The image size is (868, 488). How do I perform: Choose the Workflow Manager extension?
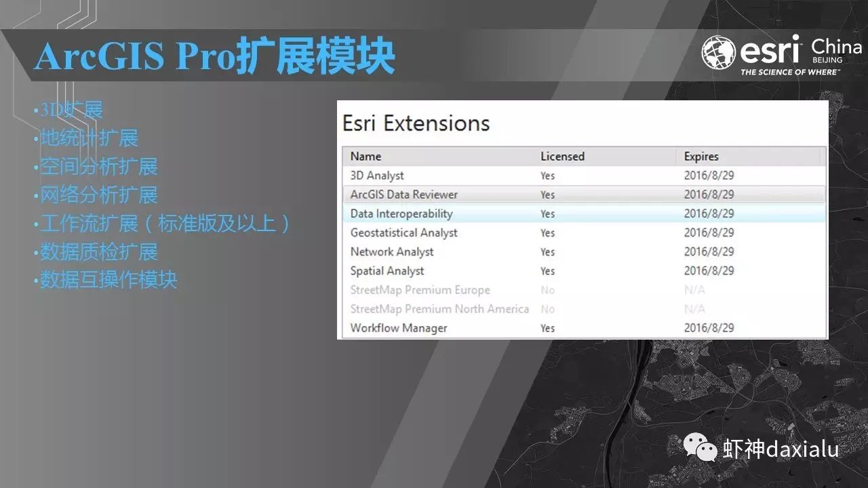pos(399,328)
